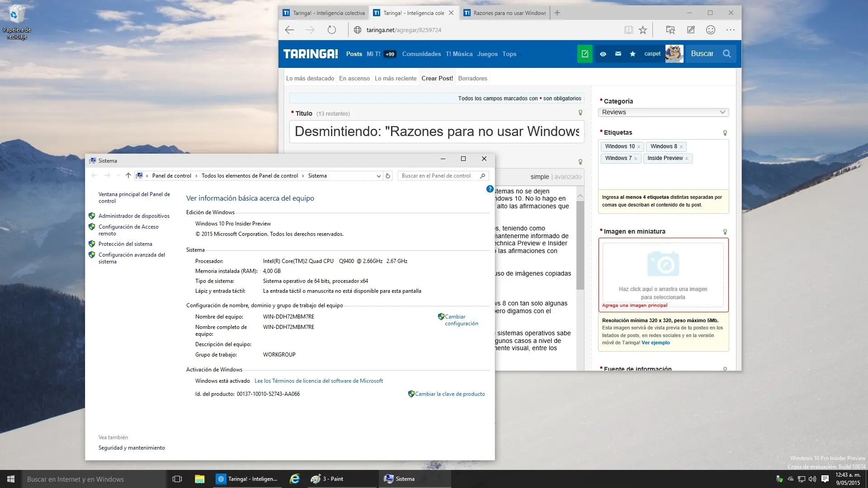
Task: Open Edge's More actions ellipsis menu
Action: pyautogui.click(x=731, y=30)
